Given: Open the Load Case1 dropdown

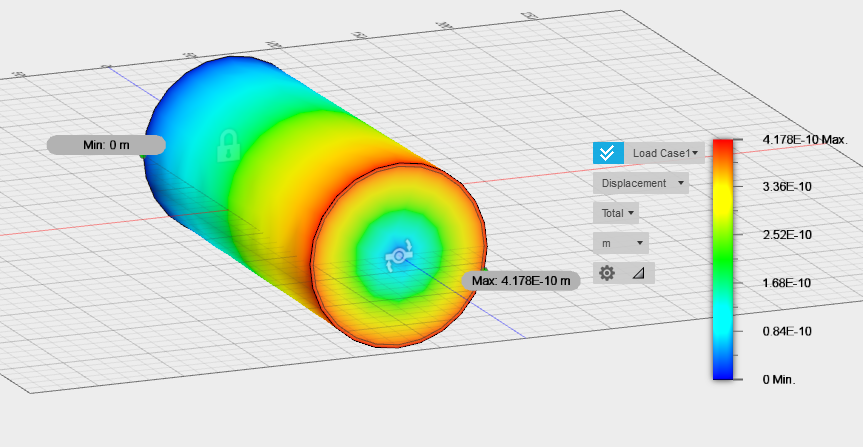Looking at the screenshot, I should coord(665,153).
